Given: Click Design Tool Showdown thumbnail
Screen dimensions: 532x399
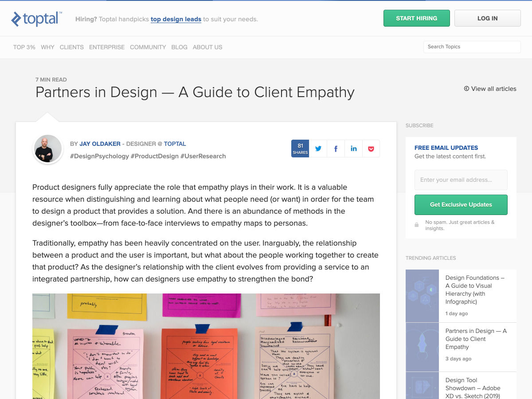Looking at the screenshot, I should [x=422, y=386].
